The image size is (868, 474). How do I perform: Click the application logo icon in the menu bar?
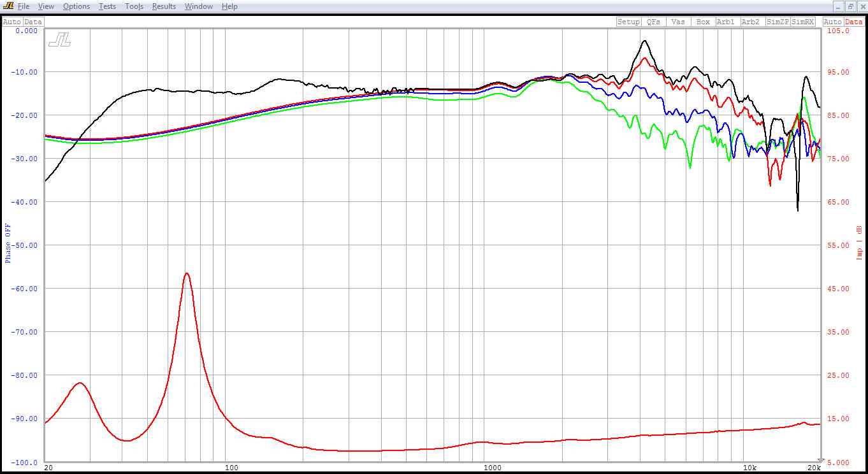9,6
